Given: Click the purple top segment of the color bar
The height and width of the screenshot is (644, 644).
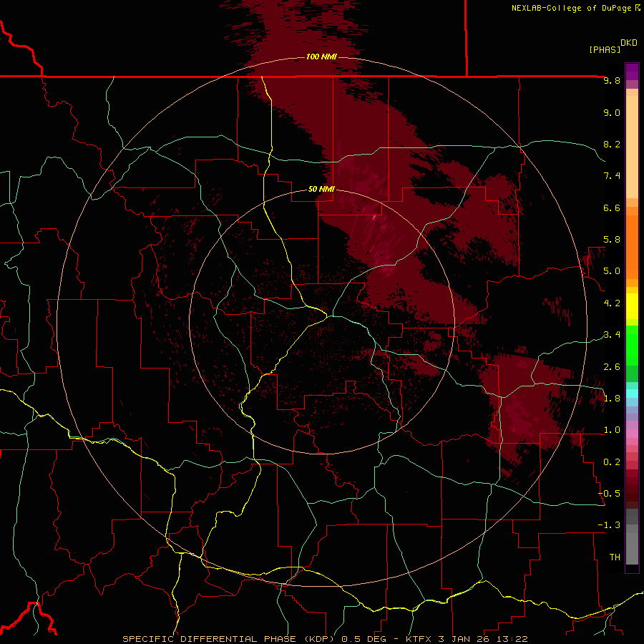Looking at the screenshot, I should point(632,72).
